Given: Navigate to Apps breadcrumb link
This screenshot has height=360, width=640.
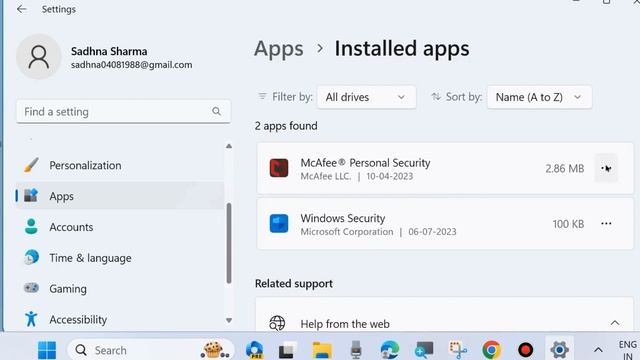Looking at the screenshot, I should click(279, 49).
